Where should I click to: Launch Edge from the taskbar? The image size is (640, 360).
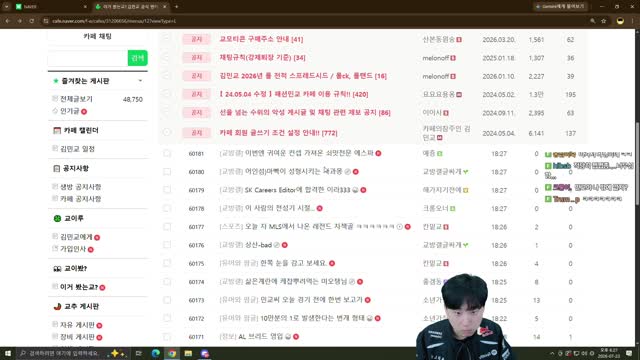(156, 353)
